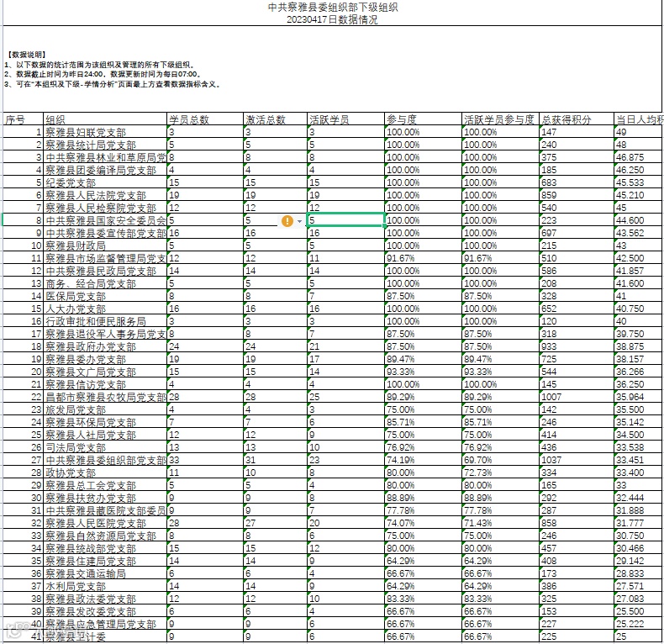The height and width of the screenshot is (644, 664).
Task: Select the cell 察雅县委办党支部
Action: click(x=105, y=359)
